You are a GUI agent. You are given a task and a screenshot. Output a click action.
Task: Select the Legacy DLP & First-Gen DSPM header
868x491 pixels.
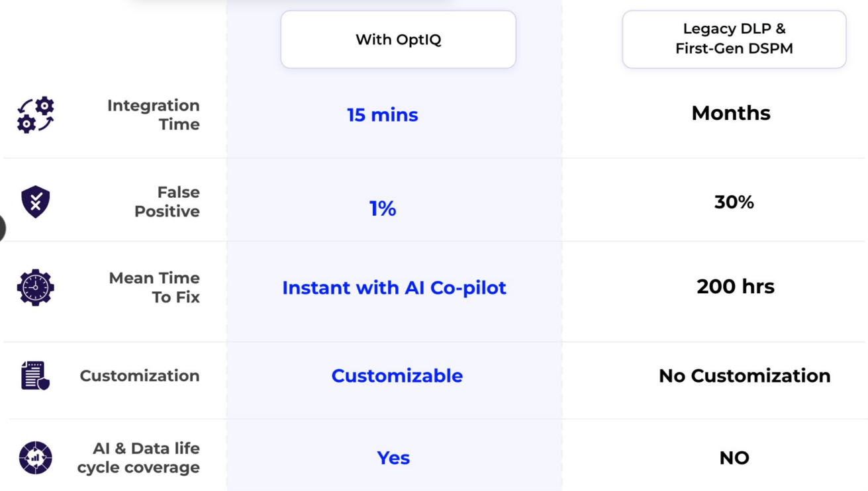734,39
